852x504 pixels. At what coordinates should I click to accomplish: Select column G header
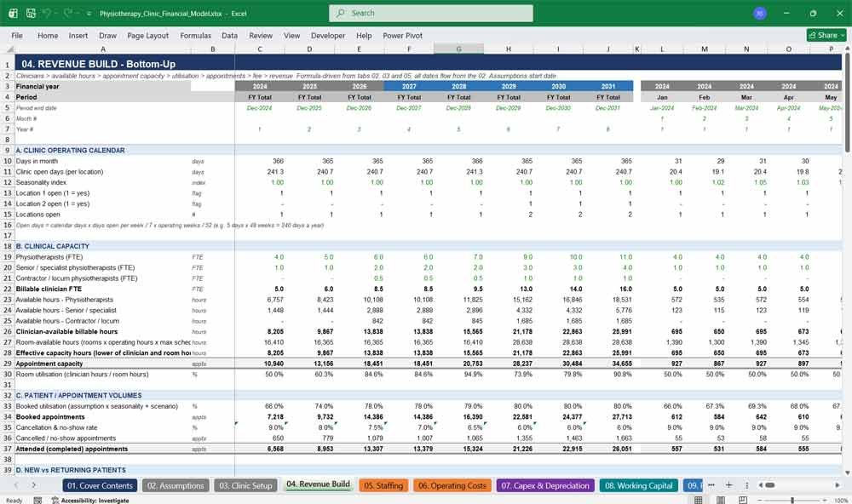(458, 49)
